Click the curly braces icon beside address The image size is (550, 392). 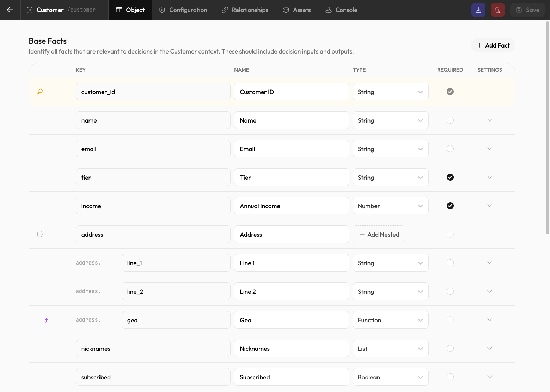pos(40,234)
